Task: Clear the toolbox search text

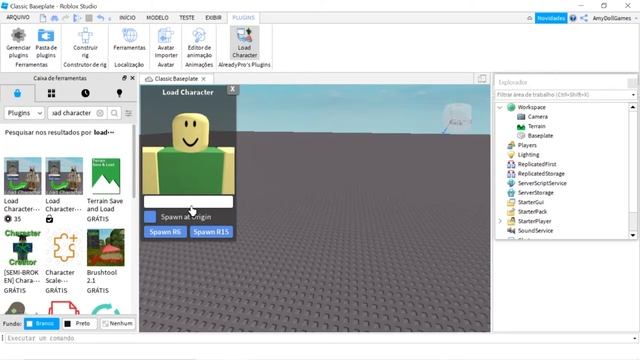Action: point(100,113)
